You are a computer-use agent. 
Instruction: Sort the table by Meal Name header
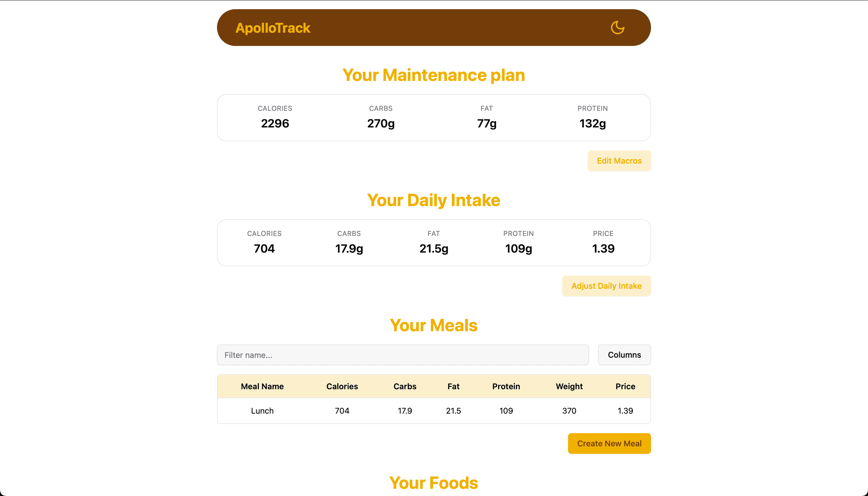262,386
